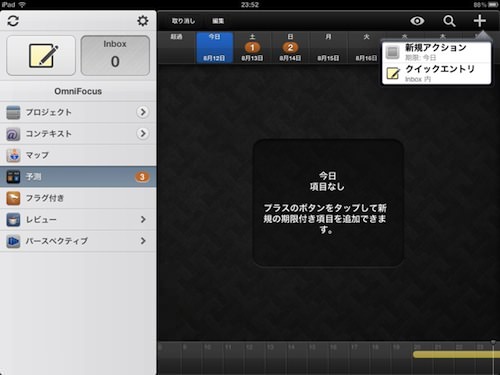Click the マップ icon
Screen dimensions: 500x375
(13, 155)
